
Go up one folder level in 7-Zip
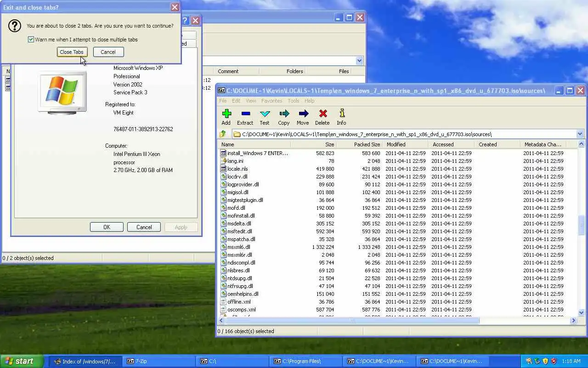223,134
